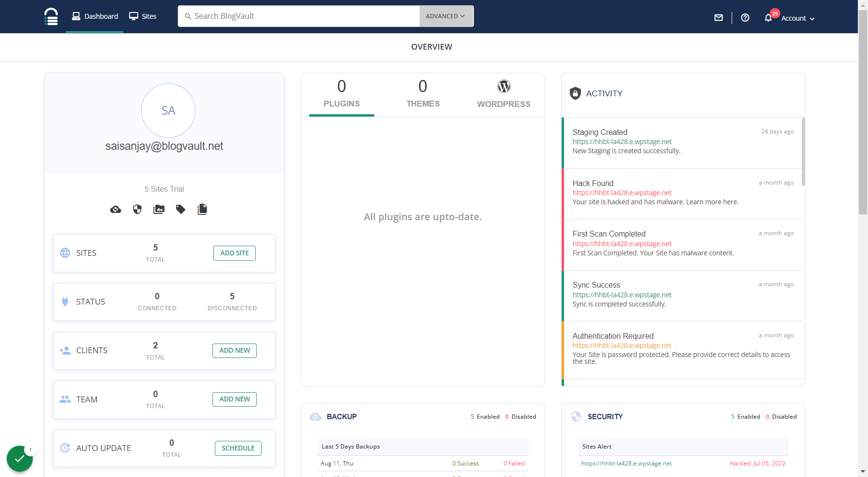This screenshot has height=477, width=868.
Task: Click the Status plug icon
Action: tap(65, 302)
